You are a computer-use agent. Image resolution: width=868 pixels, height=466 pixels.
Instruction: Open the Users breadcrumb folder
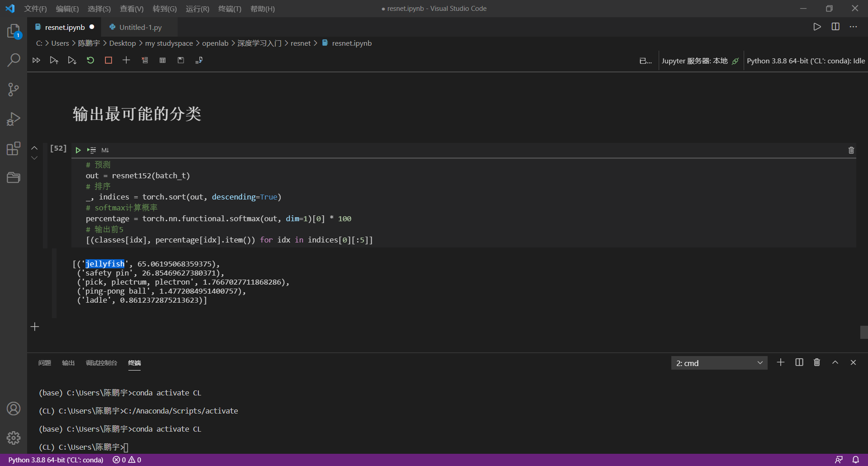(x=60, y=43)
